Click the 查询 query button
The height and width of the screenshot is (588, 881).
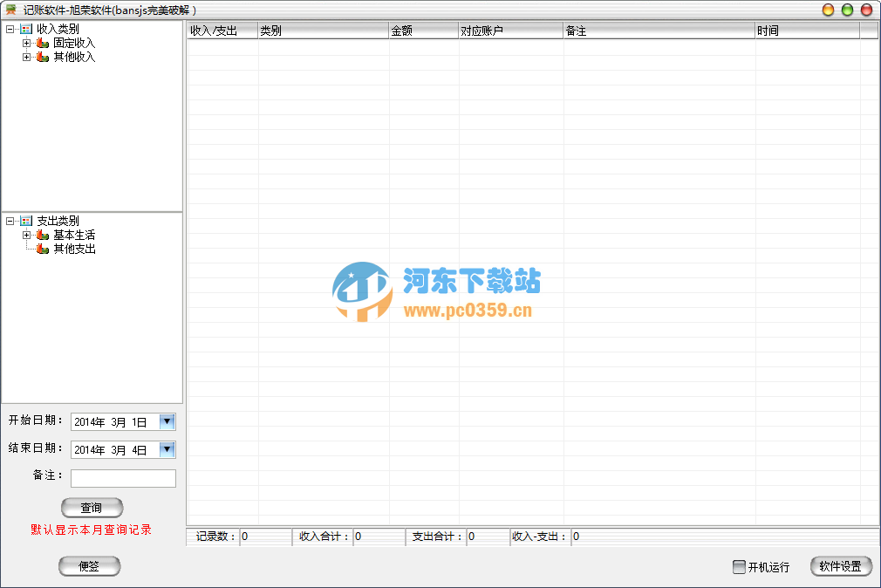[92, 508]
